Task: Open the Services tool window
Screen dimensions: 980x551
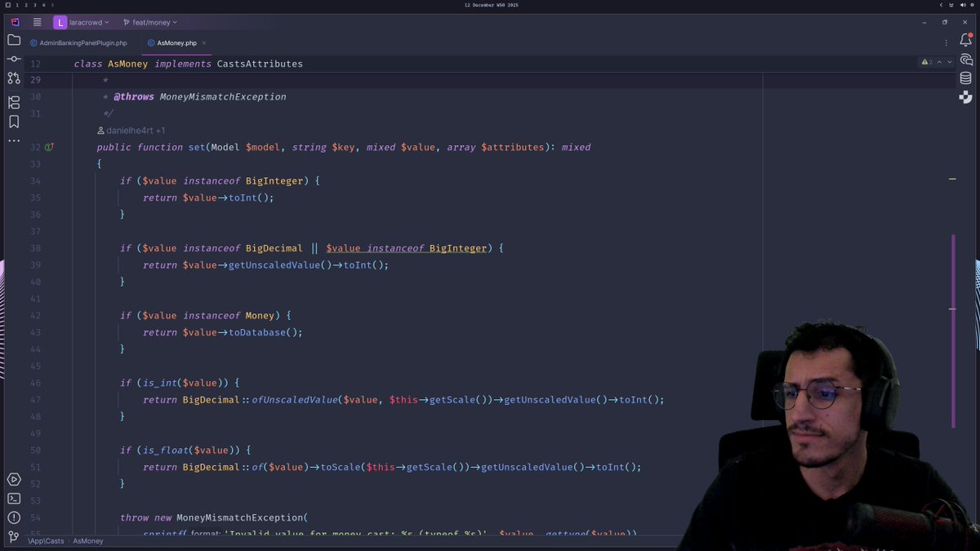Action: [x=14, y=479]
